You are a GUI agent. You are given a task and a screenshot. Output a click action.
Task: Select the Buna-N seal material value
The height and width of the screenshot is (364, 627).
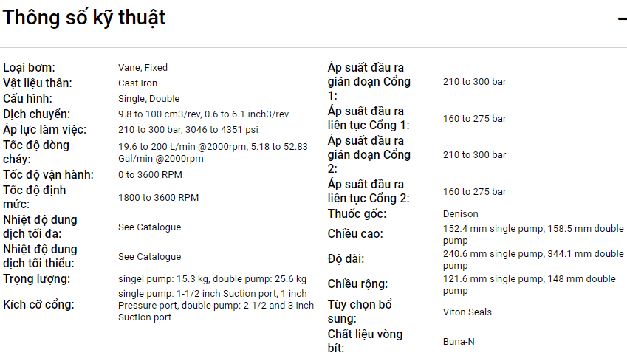click(x=459, y=342)
